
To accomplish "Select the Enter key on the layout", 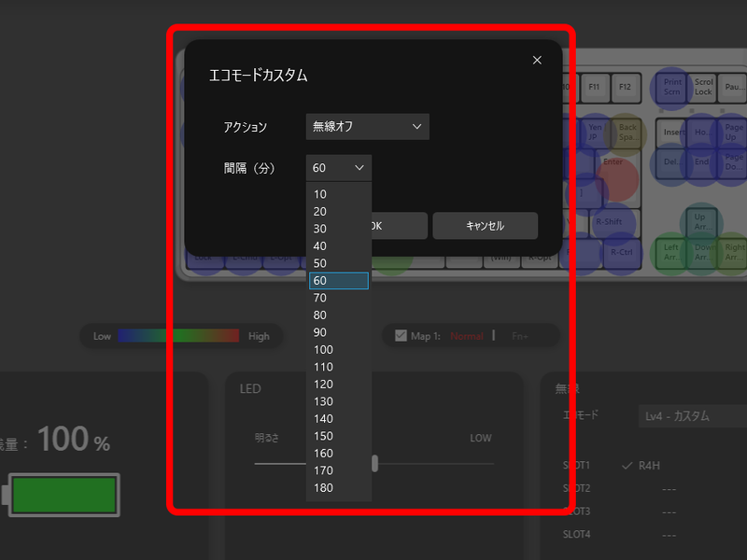I will (613, 166).
